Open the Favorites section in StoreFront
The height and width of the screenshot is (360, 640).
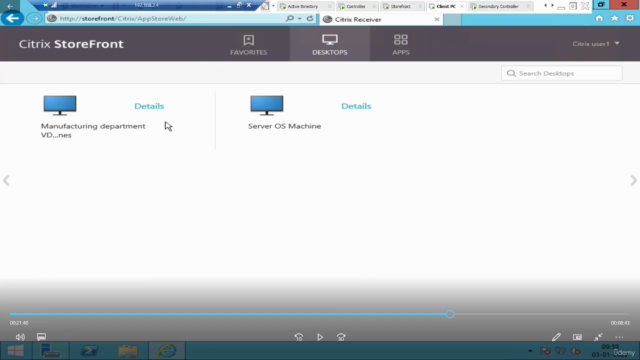[248, 44]
